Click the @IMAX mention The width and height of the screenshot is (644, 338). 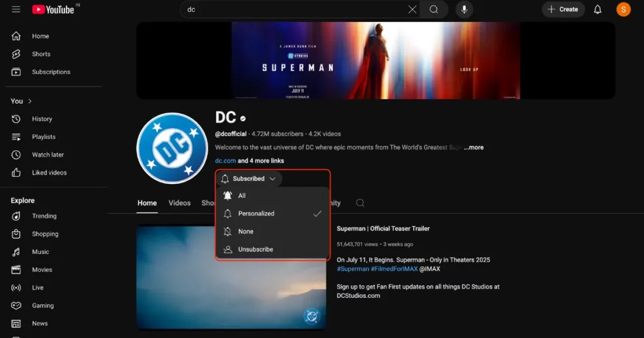tap(430, 269)
